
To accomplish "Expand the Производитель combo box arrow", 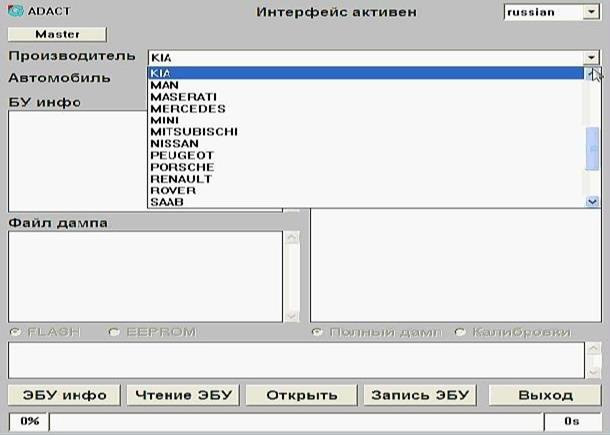I will click(x=591, y=58).
